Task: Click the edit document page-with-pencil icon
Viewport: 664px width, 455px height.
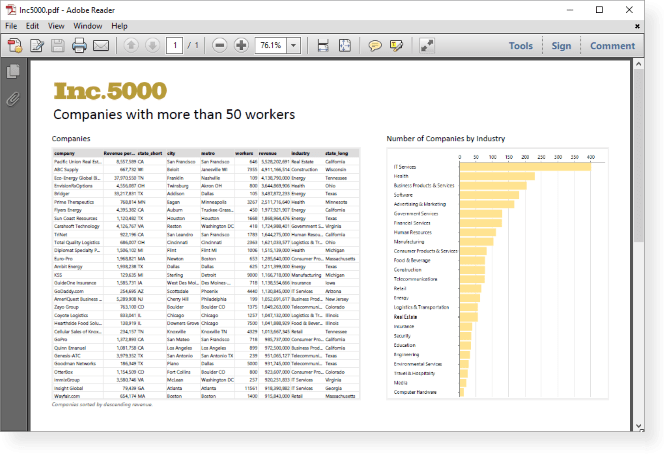Action: click(x=37, y=45)
